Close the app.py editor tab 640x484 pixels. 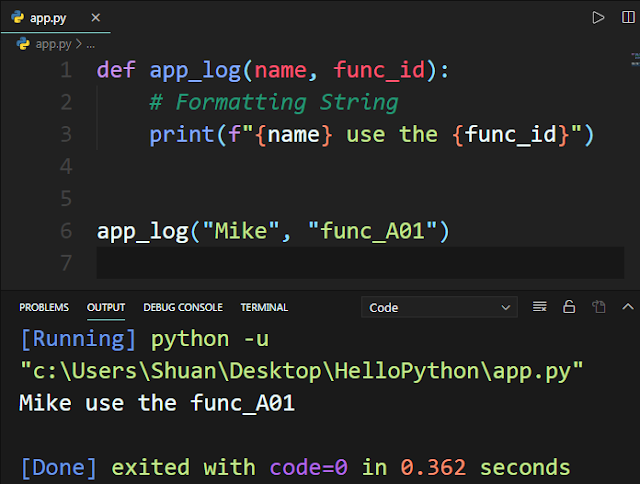tap(96, 18)
